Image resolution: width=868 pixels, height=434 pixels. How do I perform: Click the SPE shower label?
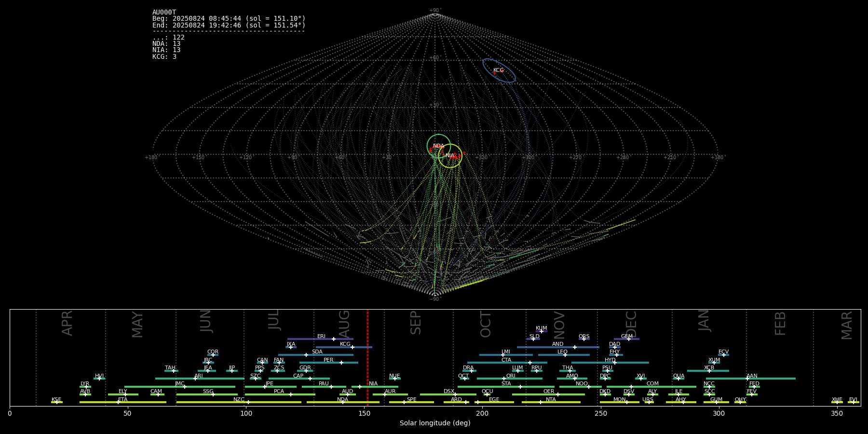(411, 400)
